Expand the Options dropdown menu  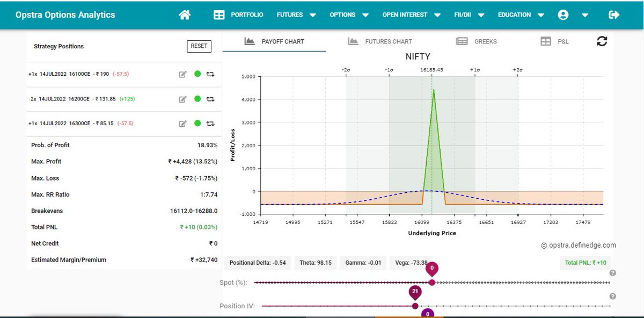tap(365, 16)
